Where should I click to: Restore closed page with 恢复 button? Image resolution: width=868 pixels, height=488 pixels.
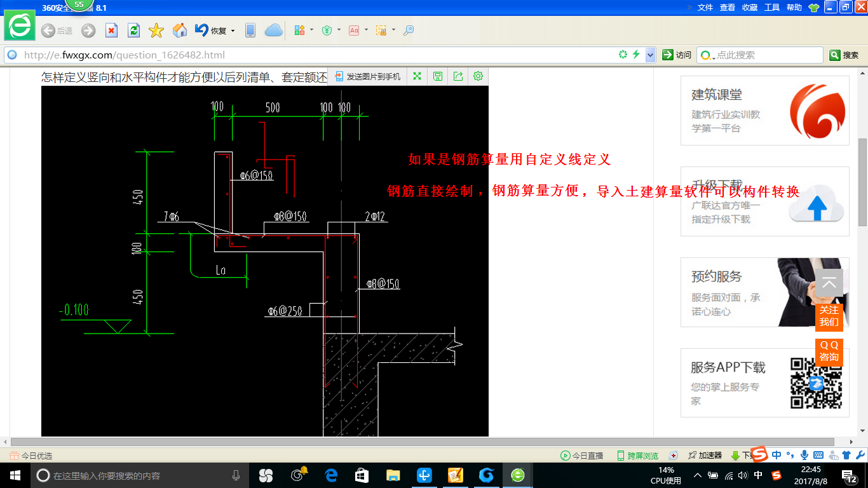212,30
